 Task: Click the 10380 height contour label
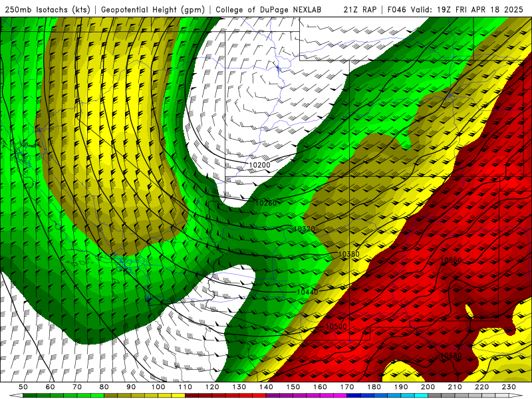coord(348,254)
